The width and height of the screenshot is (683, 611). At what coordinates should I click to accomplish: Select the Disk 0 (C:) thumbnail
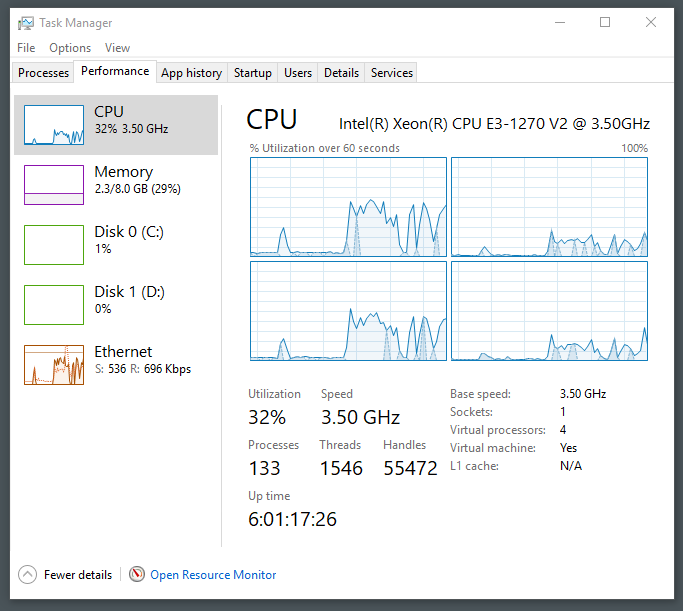(54, 245)
